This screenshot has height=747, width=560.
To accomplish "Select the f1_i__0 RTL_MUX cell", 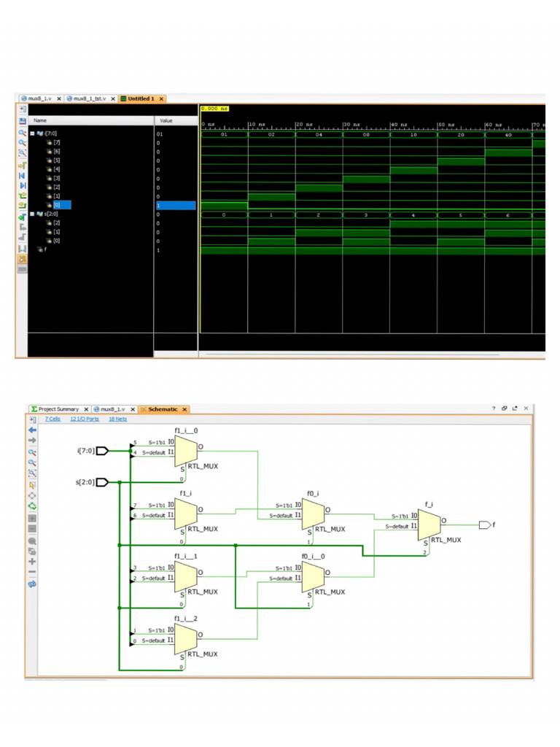I will coord(186,451).
